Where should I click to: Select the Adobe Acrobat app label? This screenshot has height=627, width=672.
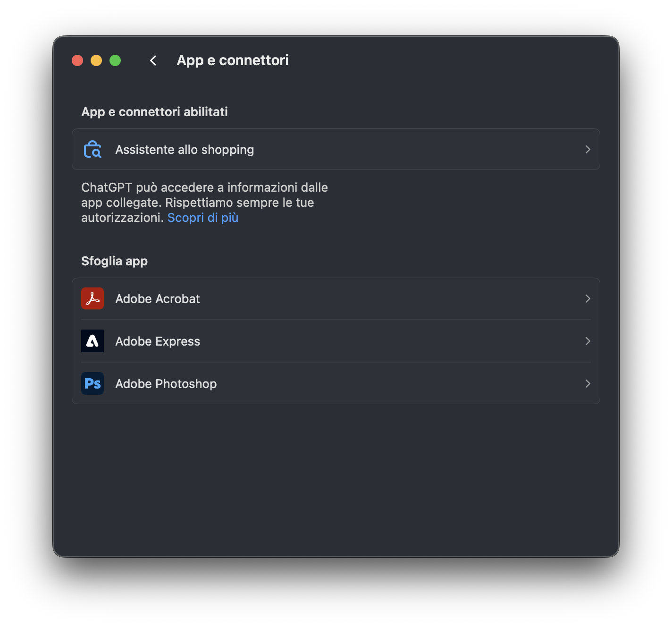click(158, 299)
